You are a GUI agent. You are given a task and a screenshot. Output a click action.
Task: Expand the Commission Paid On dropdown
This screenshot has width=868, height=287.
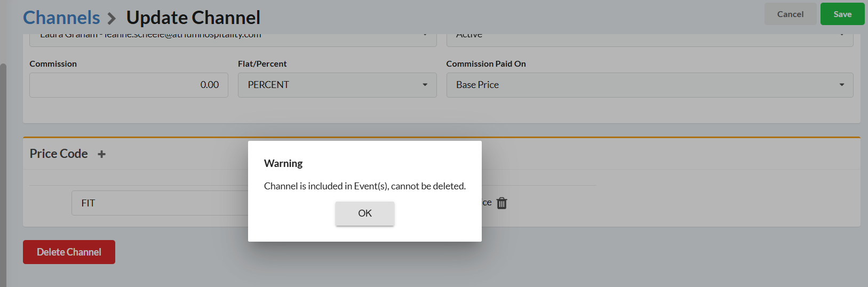click(649, 85)
